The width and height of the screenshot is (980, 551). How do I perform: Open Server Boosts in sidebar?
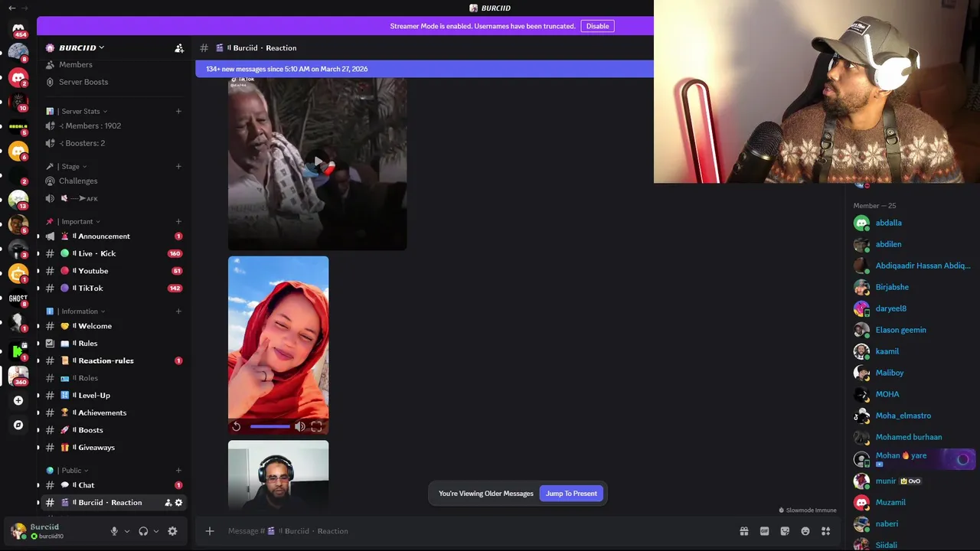pyautogui.click(x=113, y=82)
